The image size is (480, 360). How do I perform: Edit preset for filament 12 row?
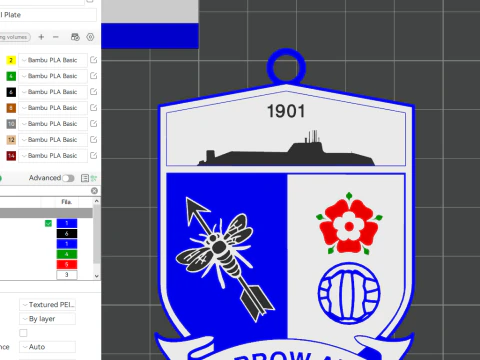(94, 139)
